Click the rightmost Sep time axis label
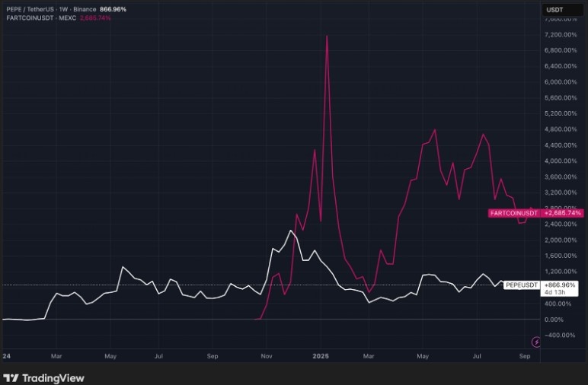The image size is (588, 385). pos(525,356)
